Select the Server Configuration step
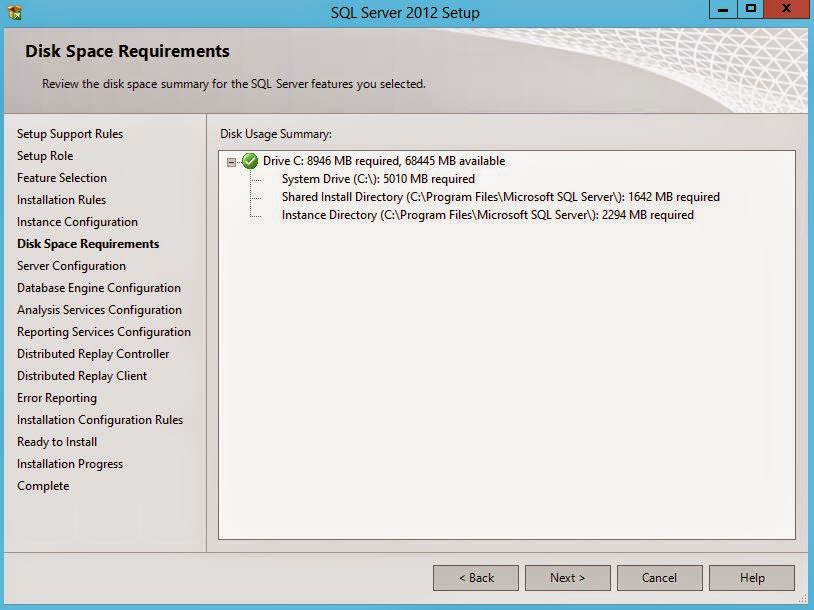 pyautogui.click(x=71, y=266)
